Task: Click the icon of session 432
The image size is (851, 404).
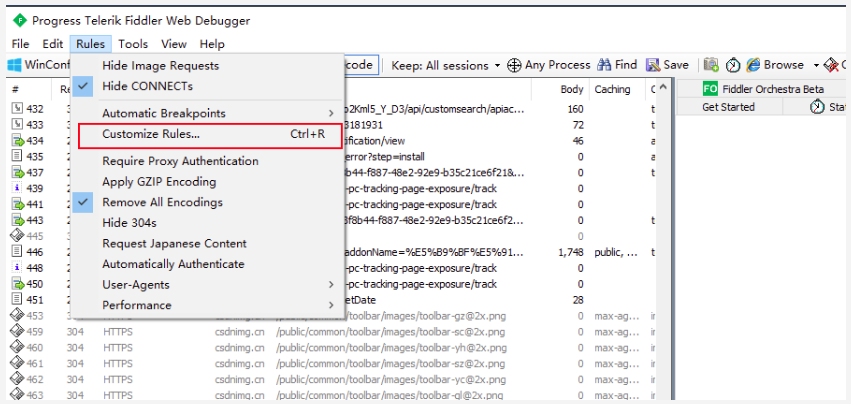Action: click(17, 109)
